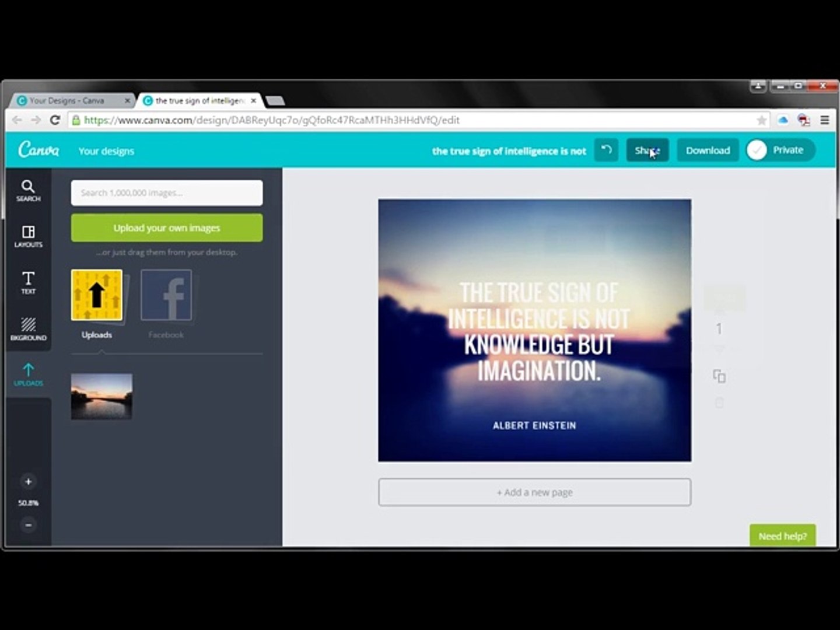Toggle the Private sharing switch

[x=780, y=150]
